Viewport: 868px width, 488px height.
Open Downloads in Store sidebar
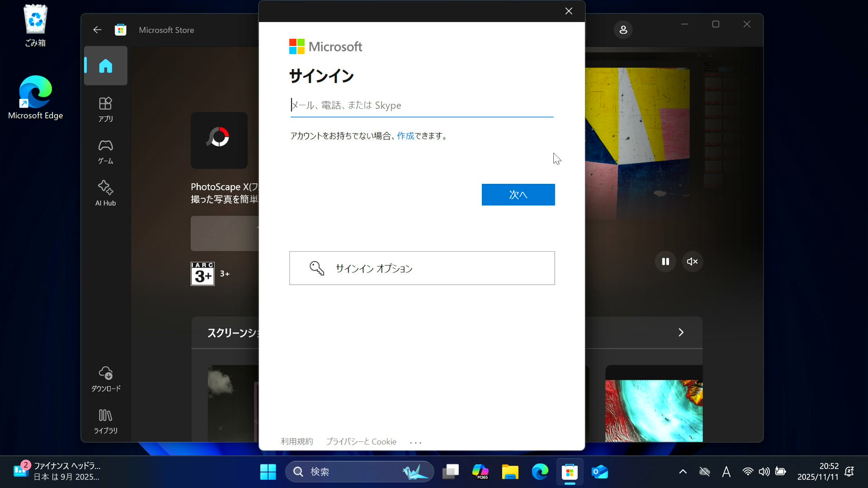[105, 379]
